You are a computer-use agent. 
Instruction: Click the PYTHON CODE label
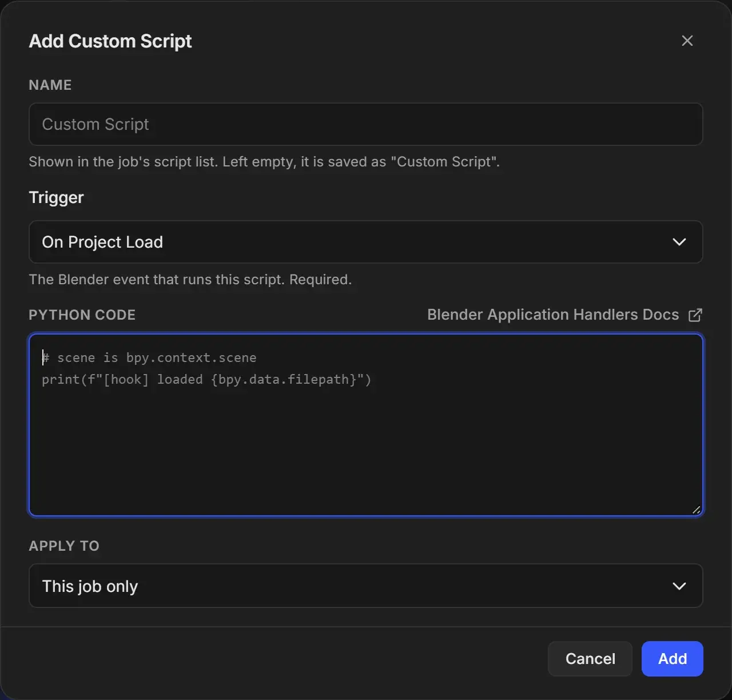(x=82, y=315)
